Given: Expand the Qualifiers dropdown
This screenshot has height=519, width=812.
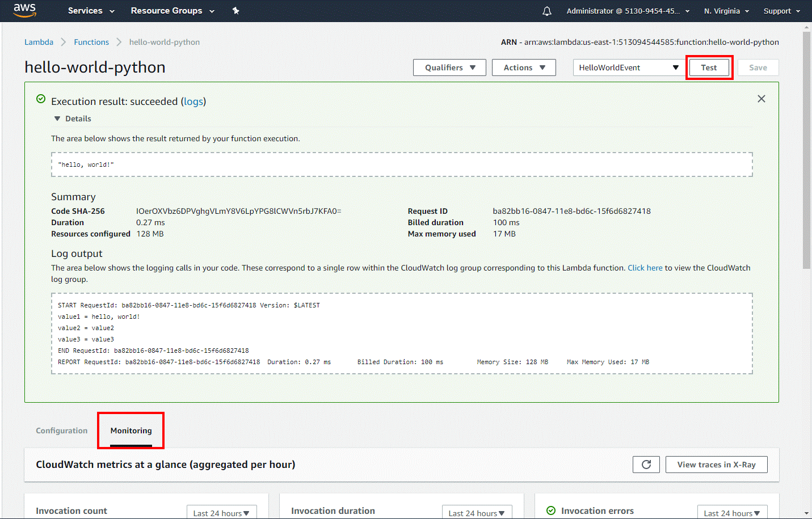Looking at the screenshot, I should click(449, 67).
